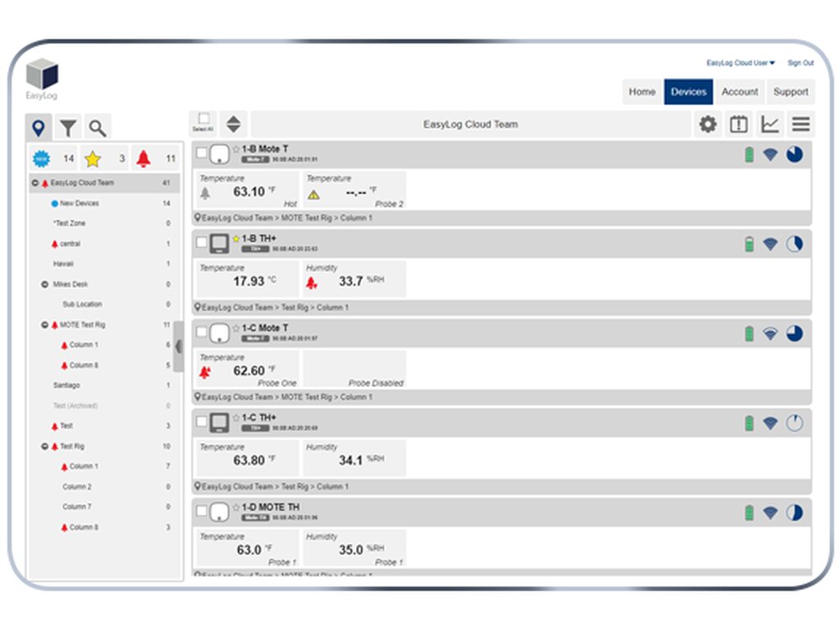
Task: Click the 1-D MOTE TH WiFi signal icon
Action: click(770, 513)
